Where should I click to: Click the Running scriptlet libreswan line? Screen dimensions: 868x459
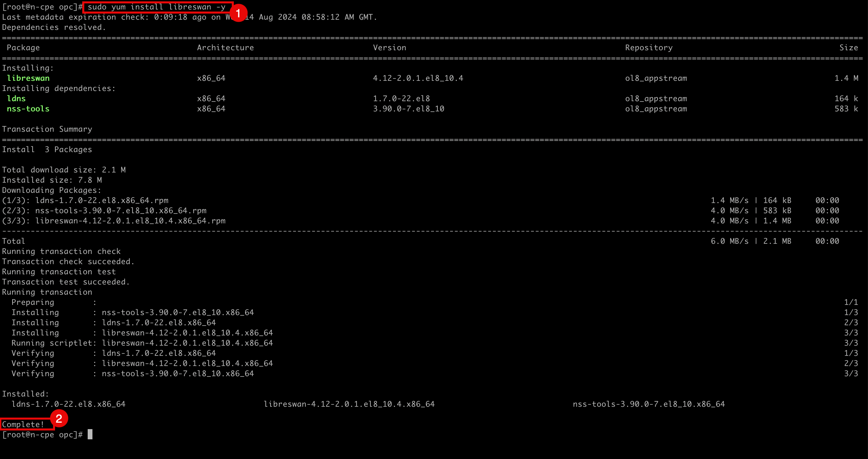click(x=142, y=343)
